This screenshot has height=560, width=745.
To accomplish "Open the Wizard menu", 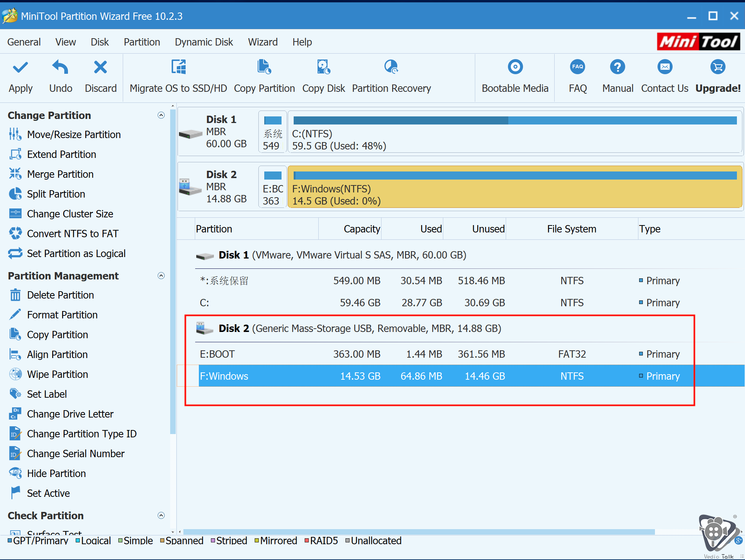I will pos(263,42).
